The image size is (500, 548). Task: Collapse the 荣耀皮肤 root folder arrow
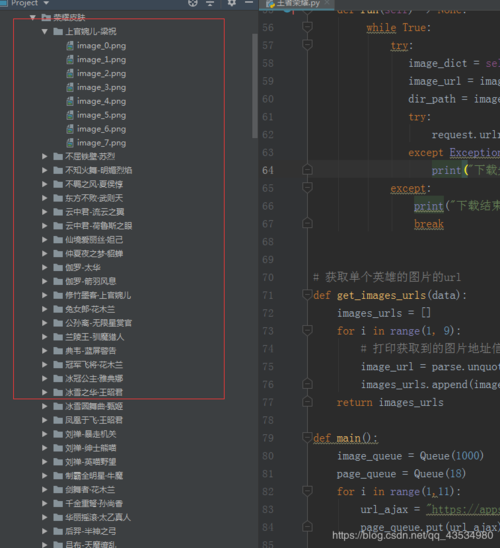(32, 17)
